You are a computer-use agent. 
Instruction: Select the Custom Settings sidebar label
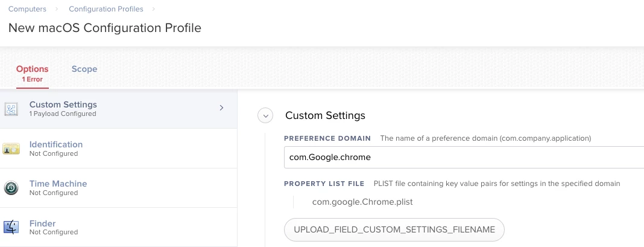(63, 104)
